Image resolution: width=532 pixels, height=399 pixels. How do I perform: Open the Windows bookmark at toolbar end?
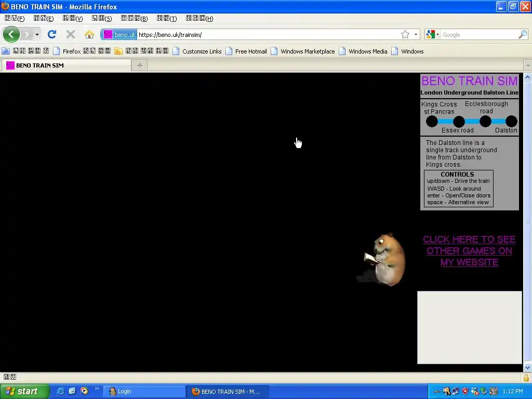point(407,51)
